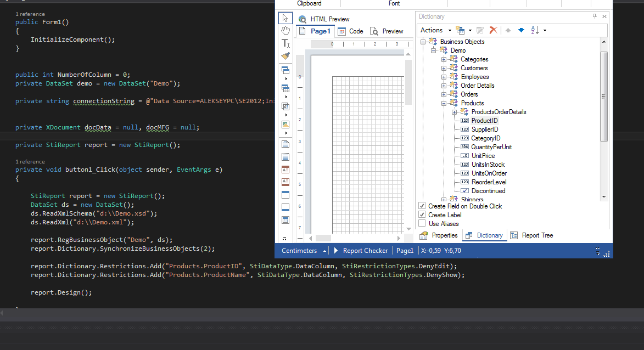Click the New Item icon in Dictionary toolbar

pyautogui.click(x=460, y=30)
